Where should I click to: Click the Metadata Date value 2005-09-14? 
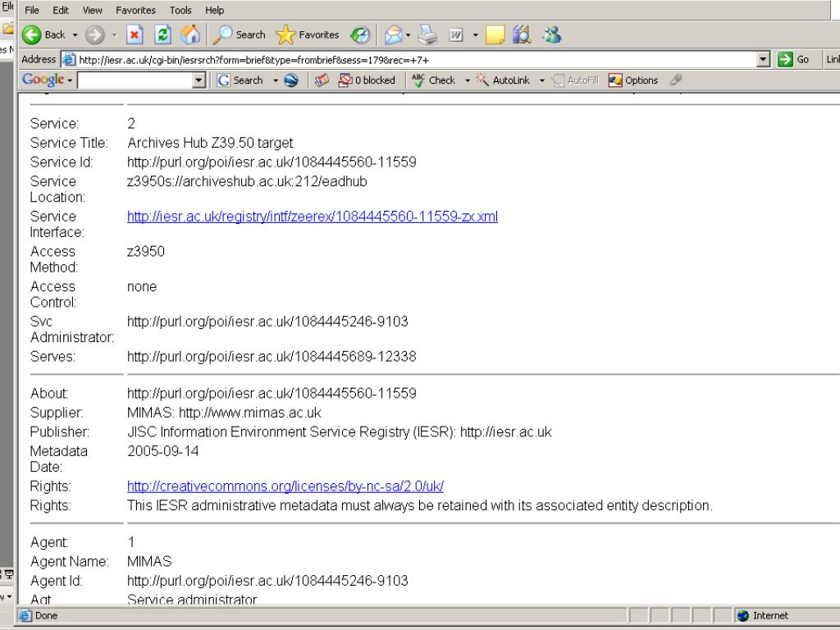163,452
